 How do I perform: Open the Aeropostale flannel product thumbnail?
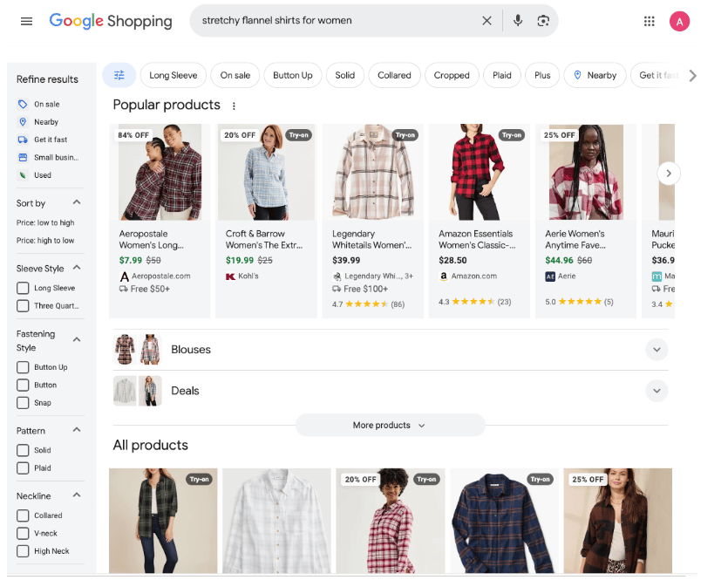160,172
